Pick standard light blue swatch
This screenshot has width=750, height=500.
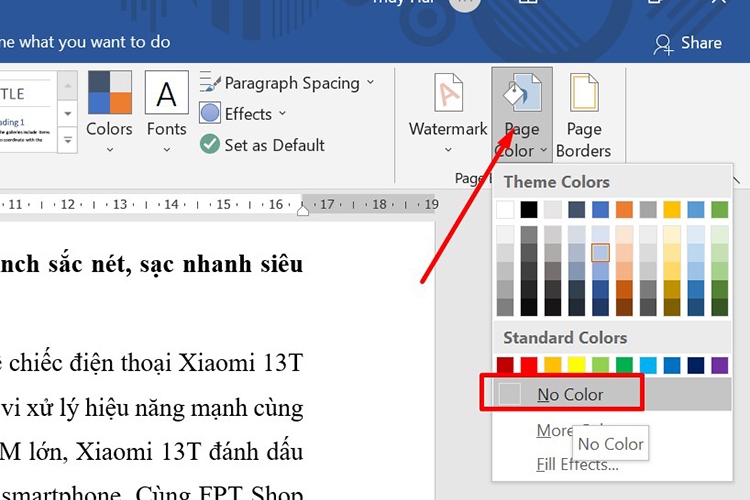click(x=648, y=365)
